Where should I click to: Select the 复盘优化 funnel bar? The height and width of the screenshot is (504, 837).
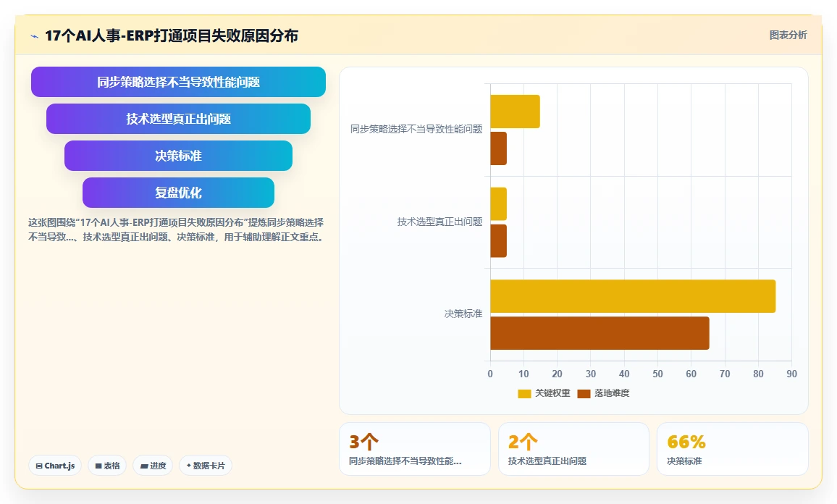click(178, 192)
